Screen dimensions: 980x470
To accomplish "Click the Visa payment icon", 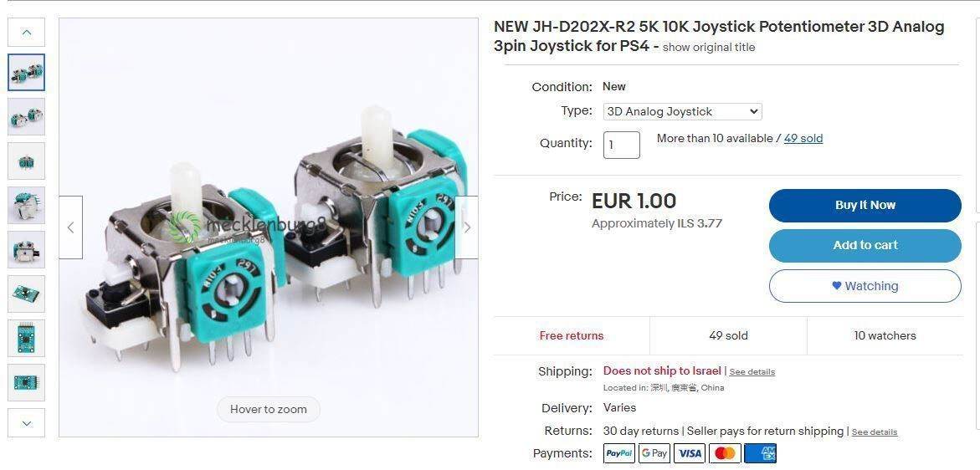I will click(x=690, y=453).
